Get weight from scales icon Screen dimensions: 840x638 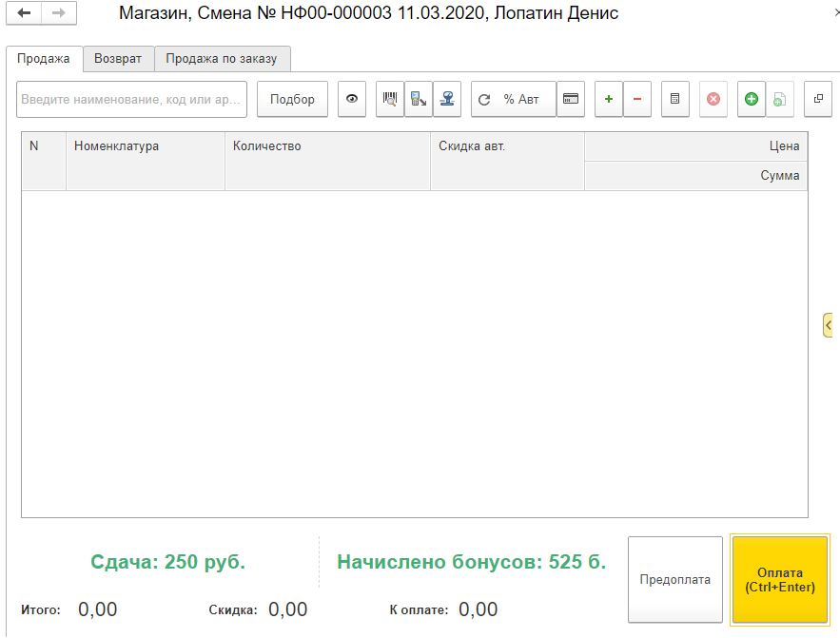click(x=447, y=99)
